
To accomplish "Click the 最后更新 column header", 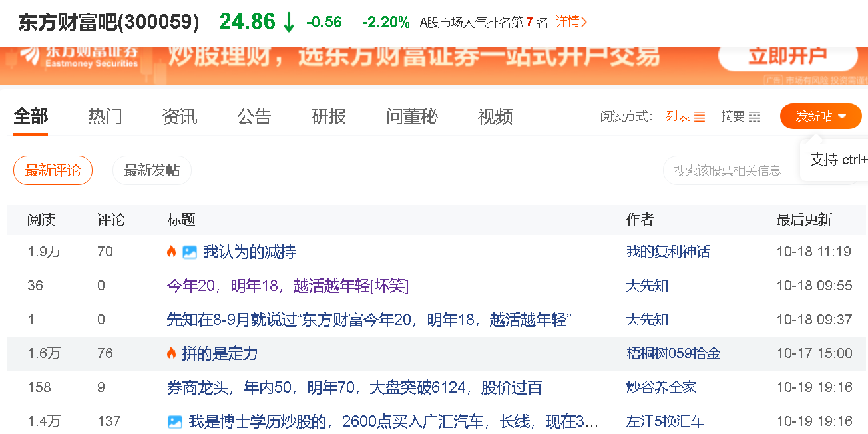I will tap(804, 220).
